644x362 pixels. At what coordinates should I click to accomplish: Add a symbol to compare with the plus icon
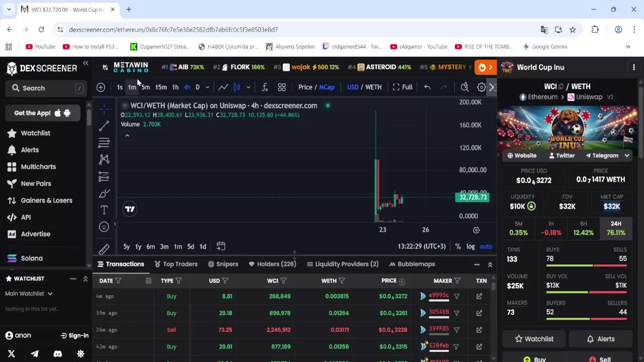[x=101, y=87]
